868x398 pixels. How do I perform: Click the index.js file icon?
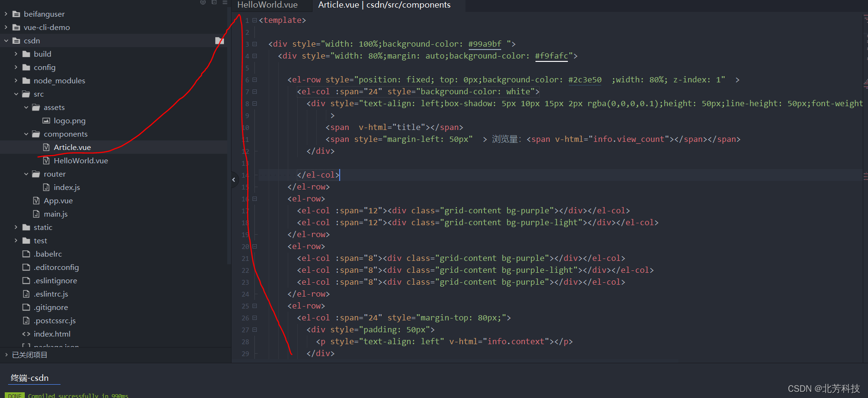click(46, 188)
